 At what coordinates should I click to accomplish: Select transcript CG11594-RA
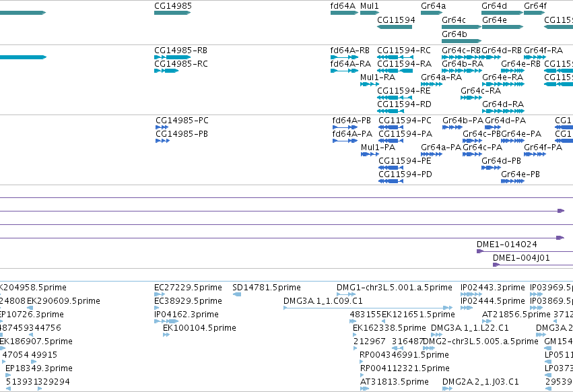point(395,71)
